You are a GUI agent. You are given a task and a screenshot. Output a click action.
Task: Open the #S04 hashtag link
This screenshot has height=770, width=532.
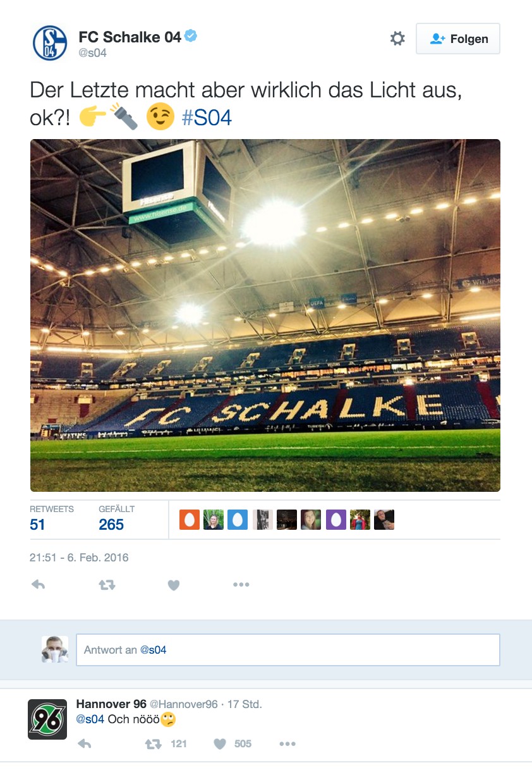coord(207,118)
